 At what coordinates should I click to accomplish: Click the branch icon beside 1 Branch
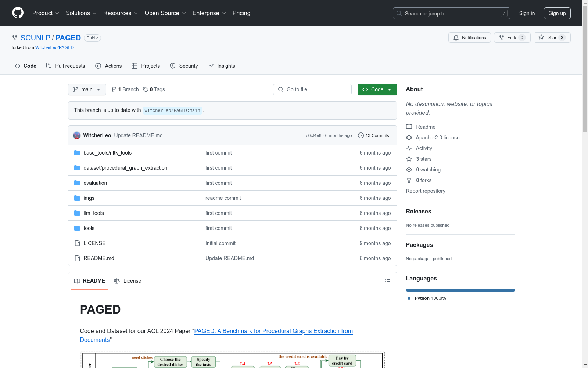tap(114, 89)
